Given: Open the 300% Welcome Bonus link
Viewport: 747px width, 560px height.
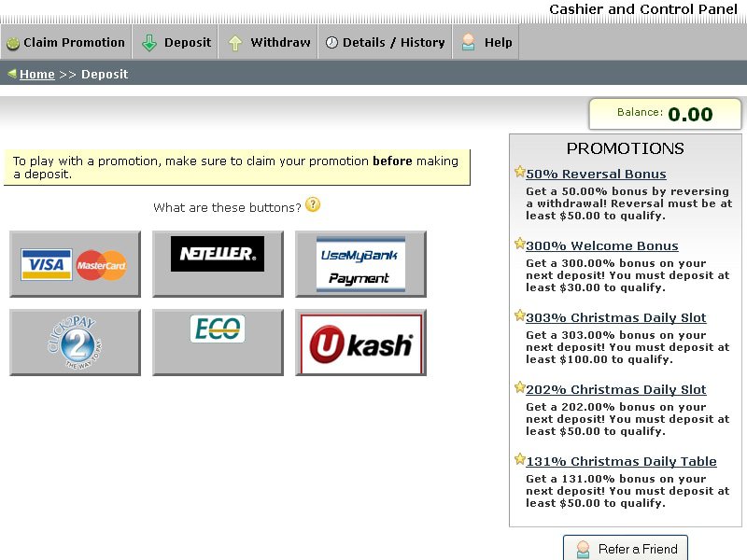Looking at the screenshot, I should [x=602, y=245].
